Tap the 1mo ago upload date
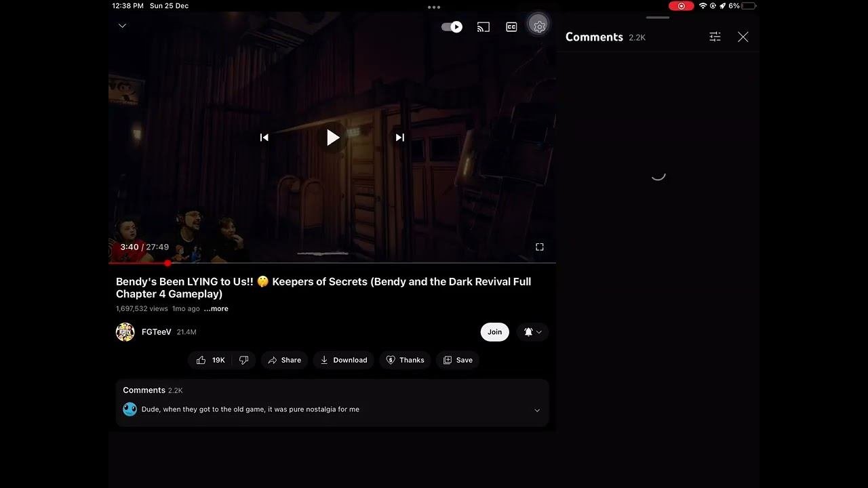 tap(186, 309)
